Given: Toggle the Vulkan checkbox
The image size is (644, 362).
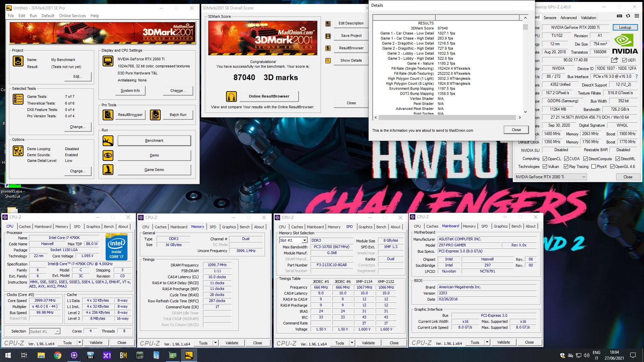Looking at the screenshot, I should pos(545,167).
